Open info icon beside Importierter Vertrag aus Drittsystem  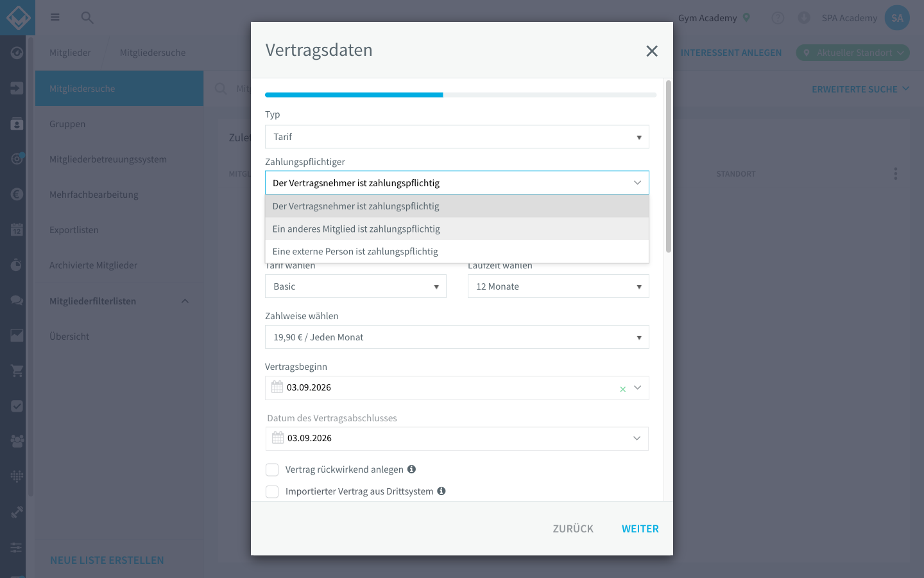[441, 491]
